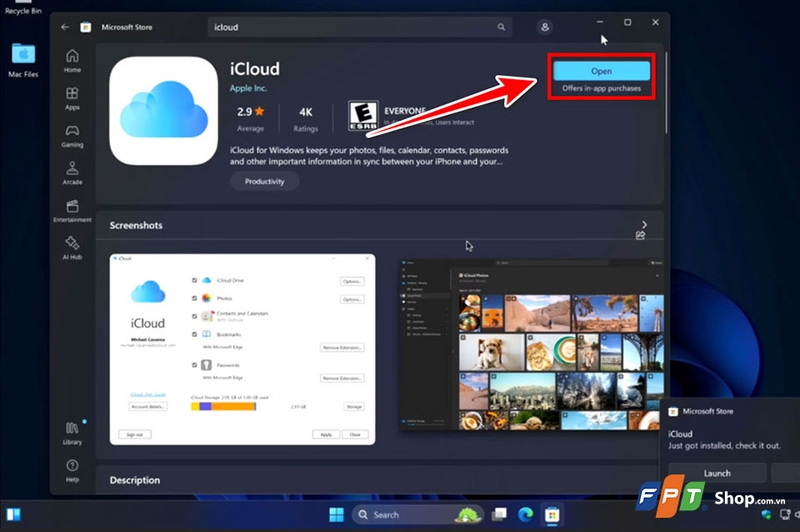Image resolution: width=800 pixels, height=532 pixels.
Task: Go to Gaming in the sidebar
Action: [72, 136]
